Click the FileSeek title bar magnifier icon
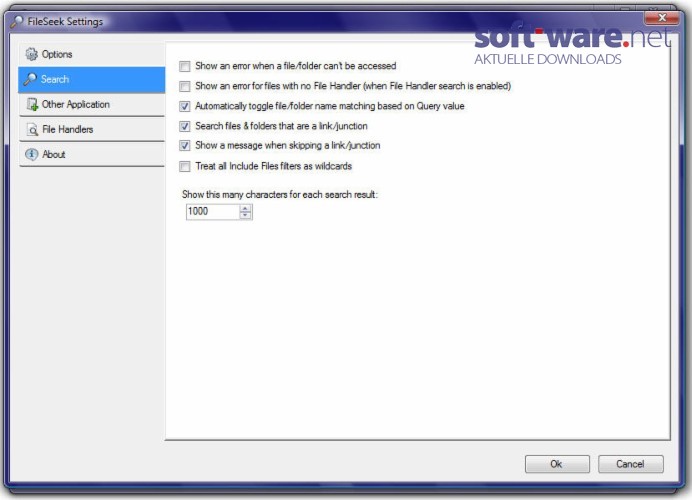The image size is (692, 500). point(17,21)
